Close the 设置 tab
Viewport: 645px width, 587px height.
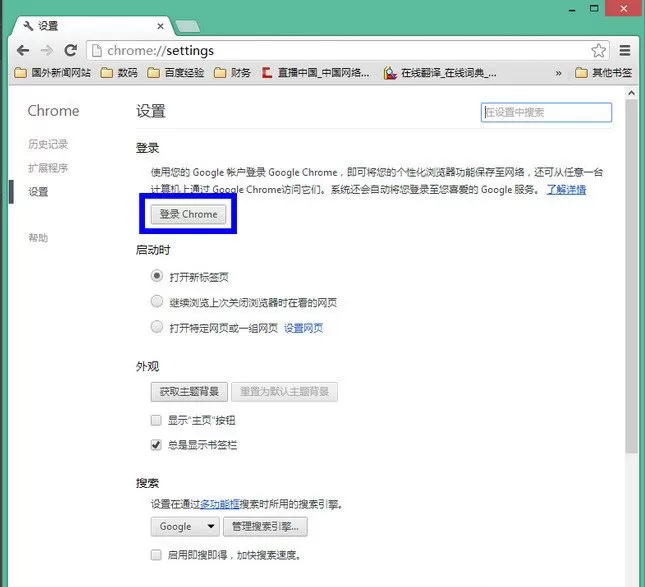tap(160, 26)
